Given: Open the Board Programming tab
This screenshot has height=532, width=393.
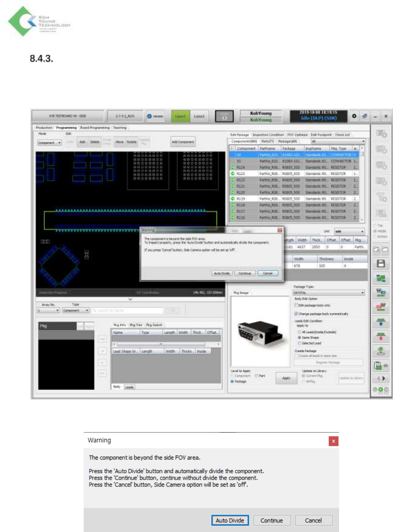Looking at the screenshot, I should (95, 128).
